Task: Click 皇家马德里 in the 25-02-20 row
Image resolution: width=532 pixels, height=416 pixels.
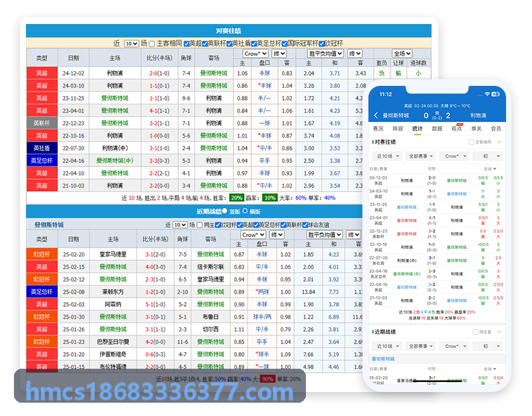Action: (112, 254)
